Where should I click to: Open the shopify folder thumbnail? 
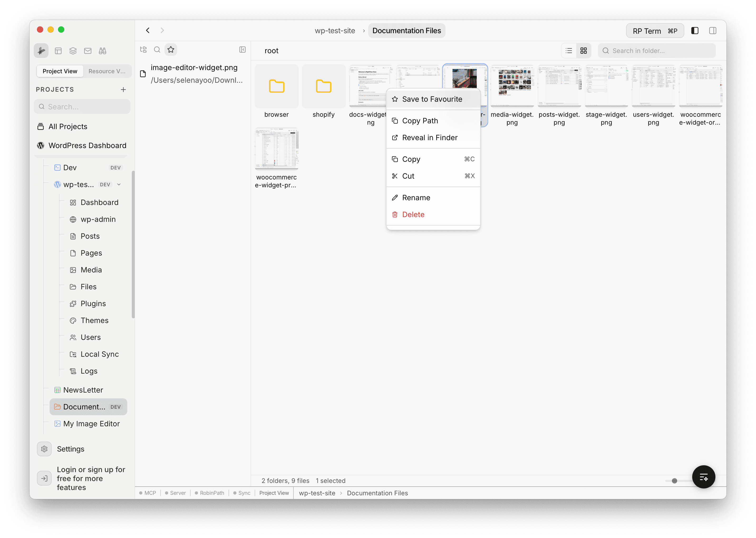(x=323, y=86)
